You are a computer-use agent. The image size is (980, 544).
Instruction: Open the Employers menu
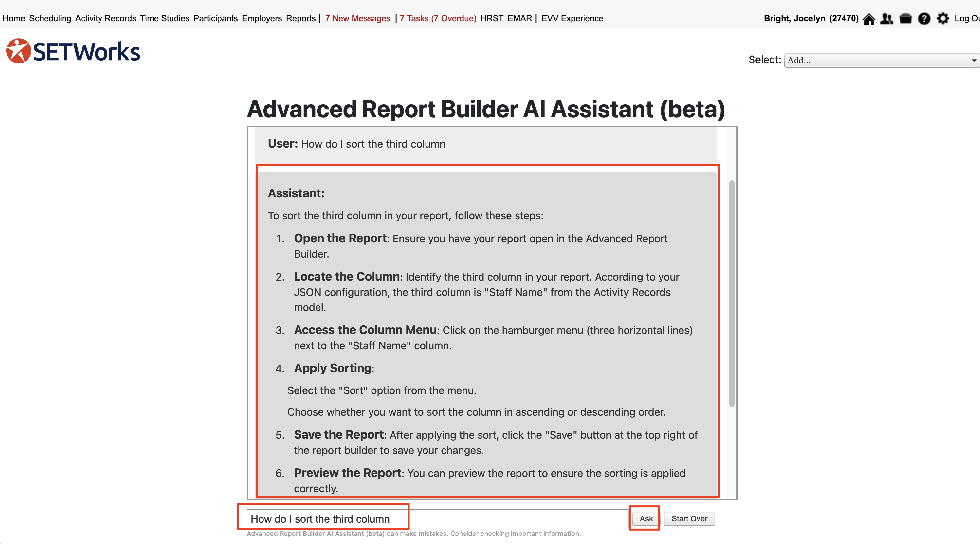(x=262, y=18)
